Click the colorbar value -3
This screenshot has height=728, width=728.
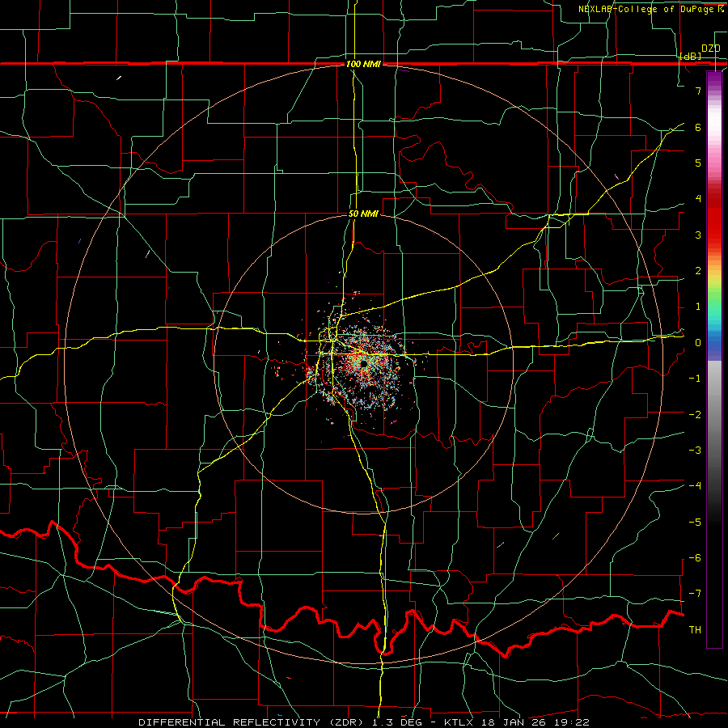pos(695,451)
